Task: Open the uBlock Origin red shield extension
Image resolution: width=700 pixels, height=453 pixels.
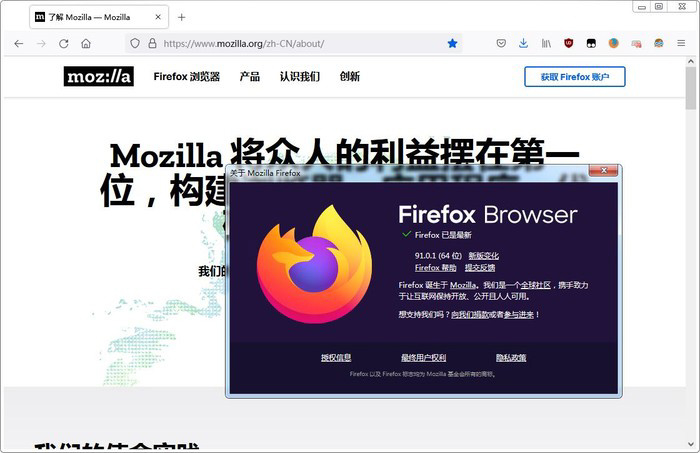Action: click(569, 43)
